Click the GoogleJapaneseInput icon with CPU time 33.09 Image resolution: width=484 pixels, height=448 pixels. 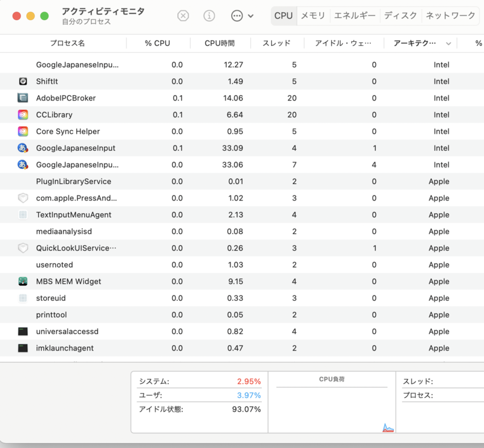pos(23,148)
